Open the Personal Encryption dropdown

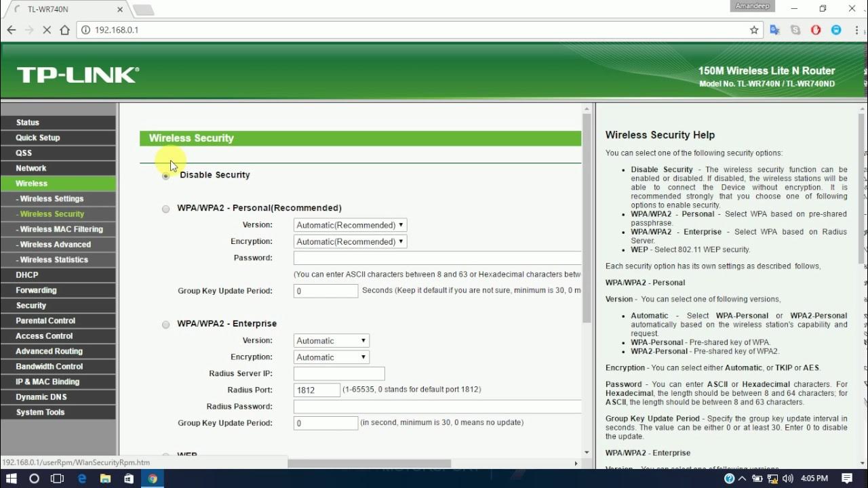click(x=350, y=241)
